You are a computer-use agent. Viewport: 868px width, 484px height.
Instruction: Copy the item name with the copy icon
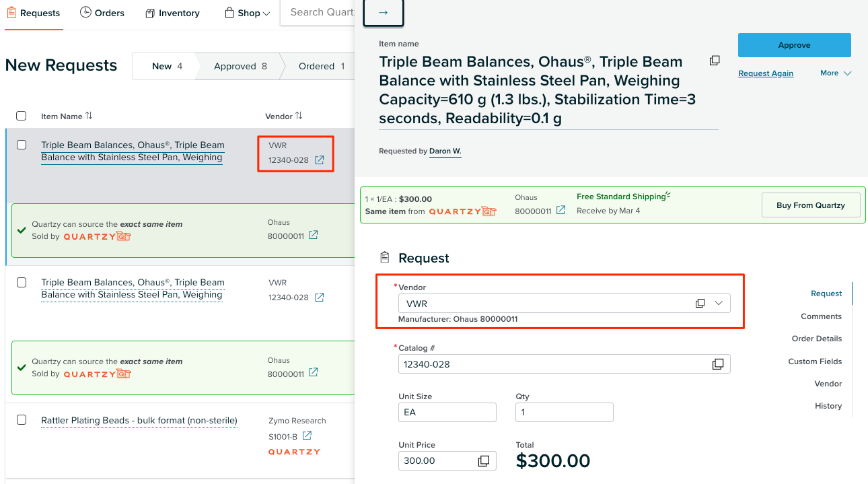click(x=715, y=61)
